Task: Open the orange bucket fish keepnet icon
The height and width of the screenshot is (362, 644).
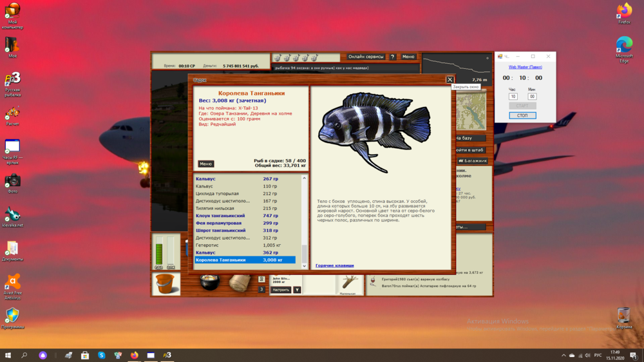Action: point(166,283)
